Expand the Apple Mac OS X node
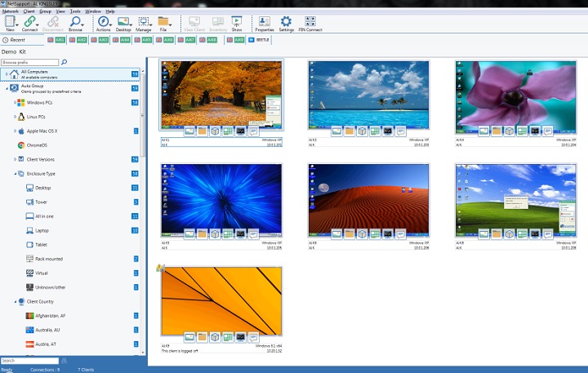Screen dimensions: 588x373 coord(15,131)
